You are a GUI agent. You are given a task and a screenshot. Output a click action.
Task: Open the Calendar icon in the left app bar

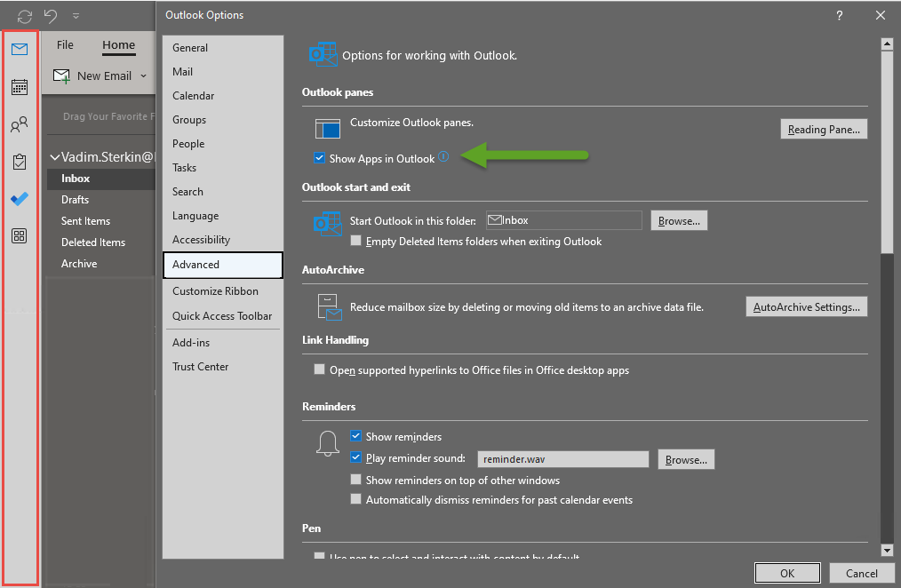tap(20, 87)
